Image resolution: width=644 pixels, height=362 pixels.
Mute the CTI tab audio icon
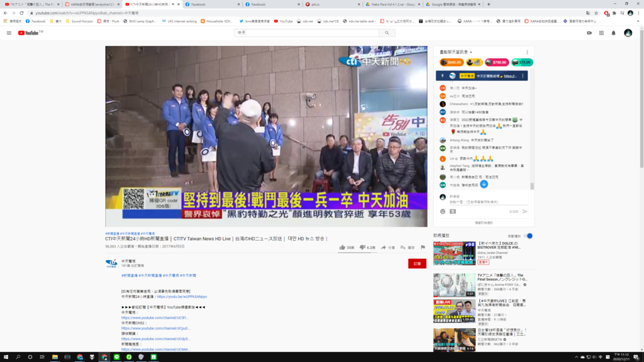click(173, 4)
